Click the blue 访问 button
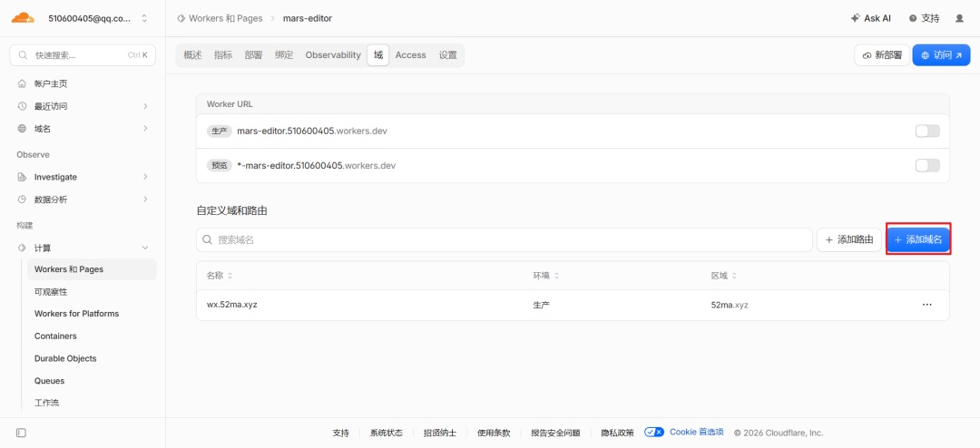The image size is (980, 448). point(941,55)
